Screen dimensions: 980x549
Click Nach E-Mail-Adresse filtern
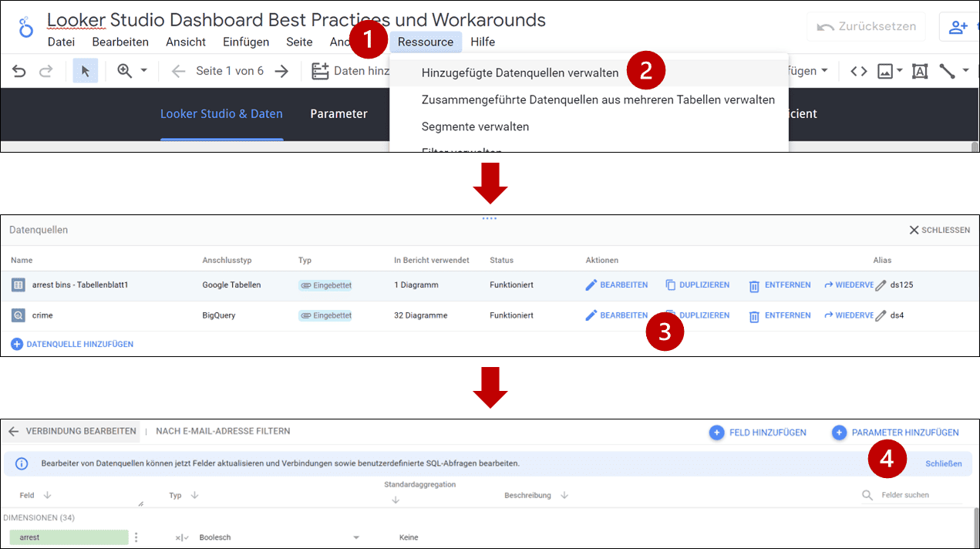(x=223, y=432)
